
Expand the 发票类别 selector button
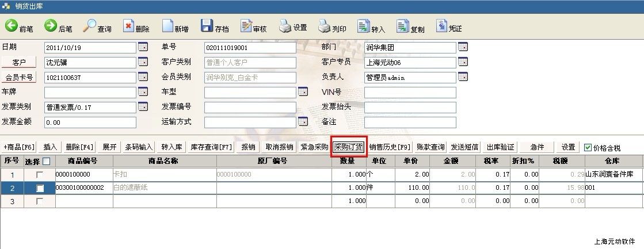click(x=143, y=106)
